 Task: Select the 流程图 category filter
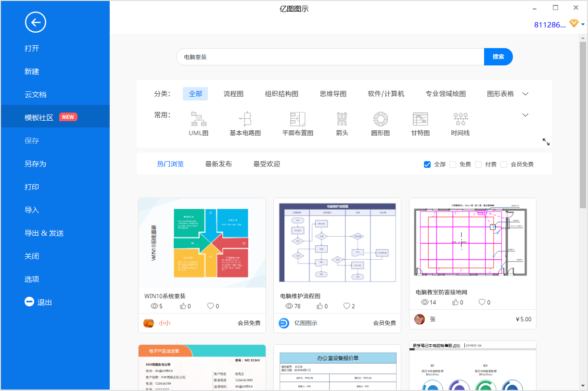coord(233,94)
